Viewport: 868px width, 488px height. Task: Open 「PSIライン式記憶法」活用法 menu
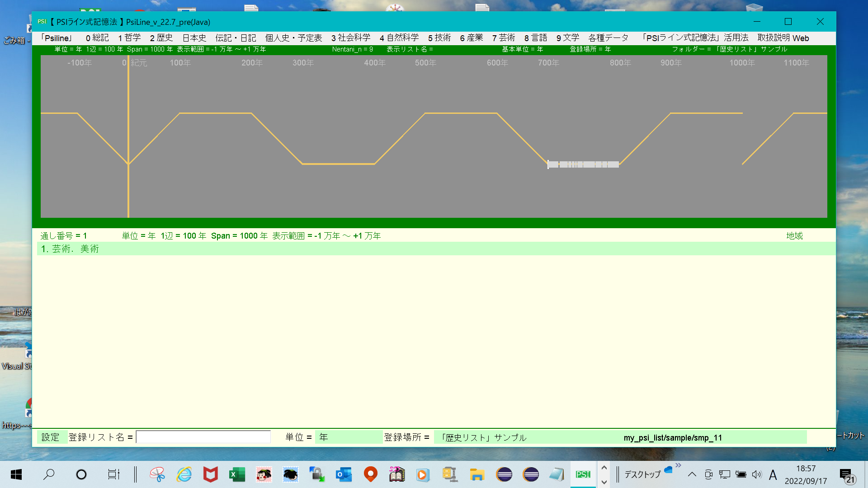(x=695, y=38)
